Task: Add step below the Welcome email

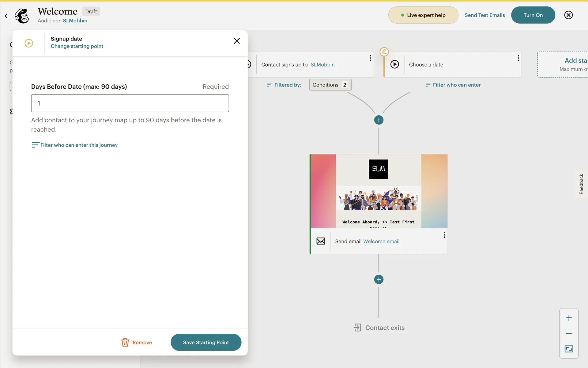Action: tap(379, 279)
